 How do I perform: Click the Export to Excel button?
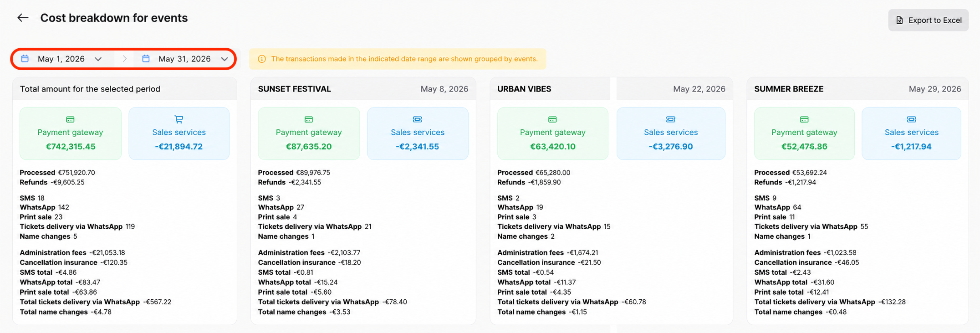928,20
